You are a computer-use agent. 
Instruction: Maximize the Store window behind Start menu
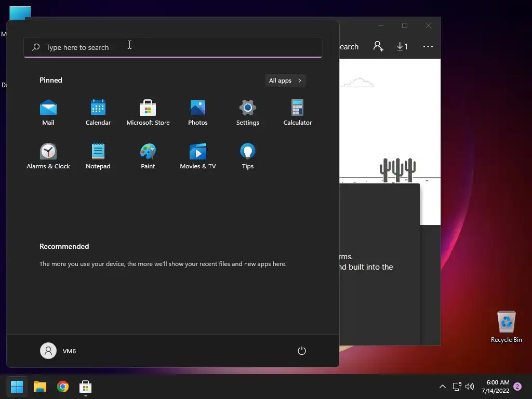(404, 25)
